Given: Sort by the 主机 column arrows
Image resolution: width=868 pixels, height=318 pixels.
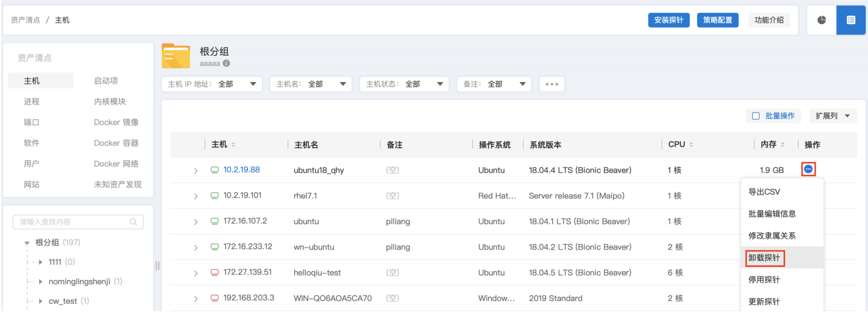Looking at the screenshot, I should coord(233,145).
